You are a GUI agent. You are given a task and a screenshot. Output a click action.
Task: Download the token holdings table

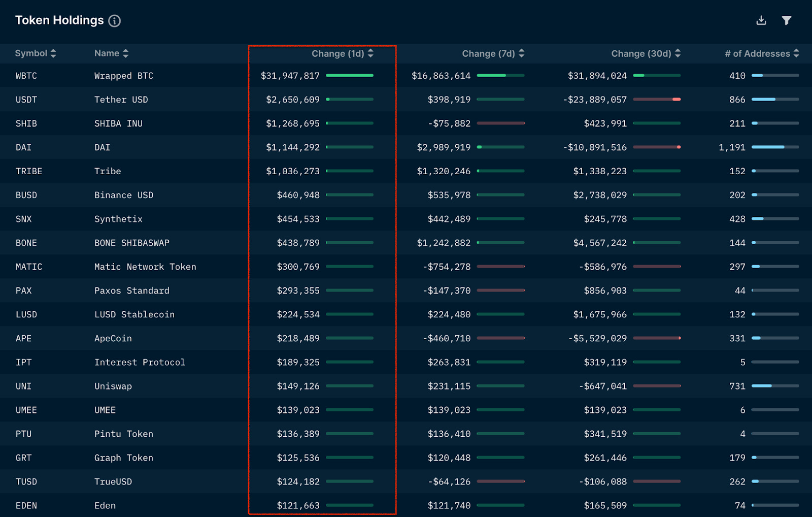pos(761,20)
